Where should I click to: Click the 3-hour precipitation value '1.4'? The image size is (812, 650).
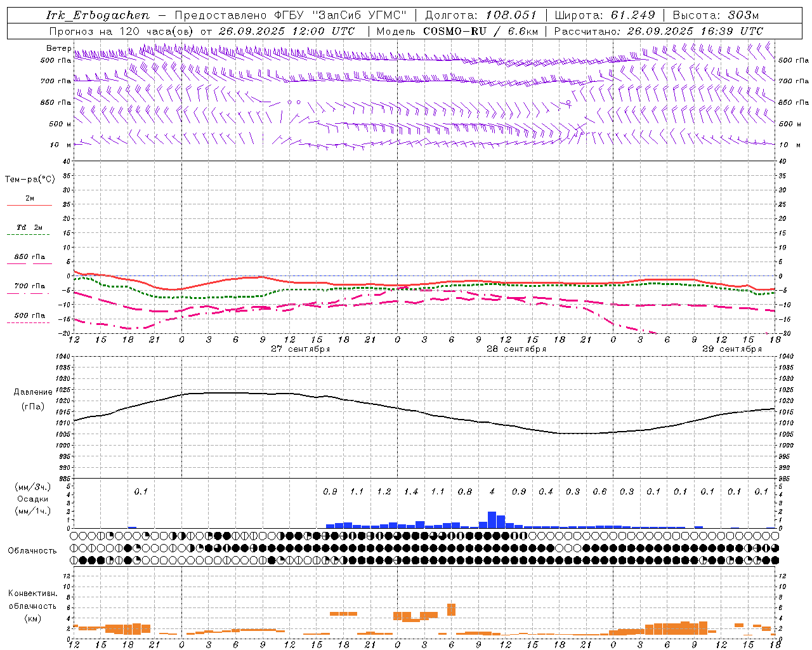click(x=411, y=491)
